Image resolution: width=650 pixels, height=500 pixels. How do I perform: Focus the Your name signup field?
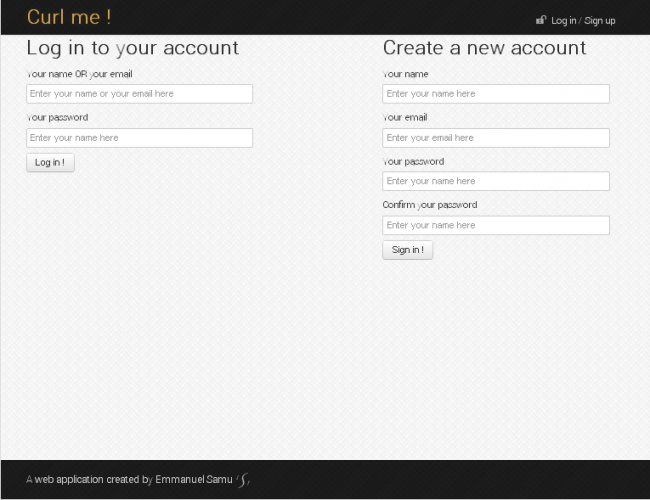496,94
